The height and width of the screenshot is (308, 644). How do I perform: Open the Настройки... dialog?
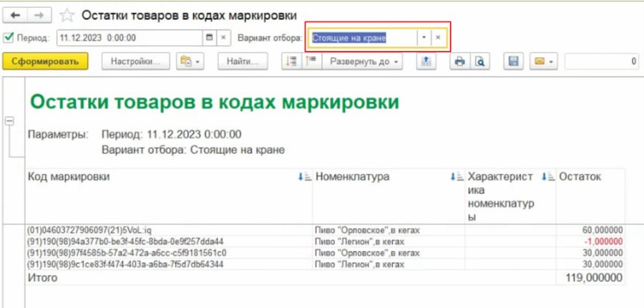click(135, 62)
